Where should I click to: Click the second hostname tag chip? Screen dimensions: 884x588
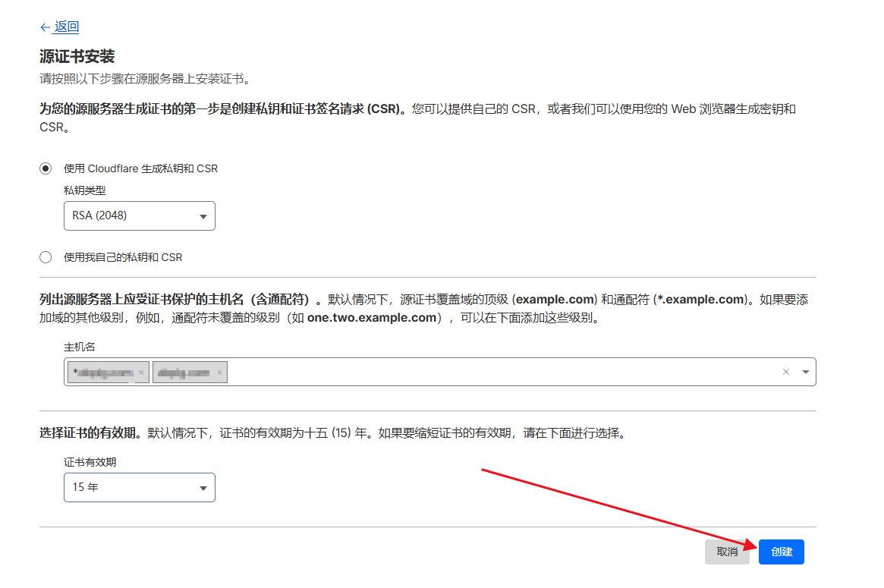pyautogui.click(x=184, y=373)
